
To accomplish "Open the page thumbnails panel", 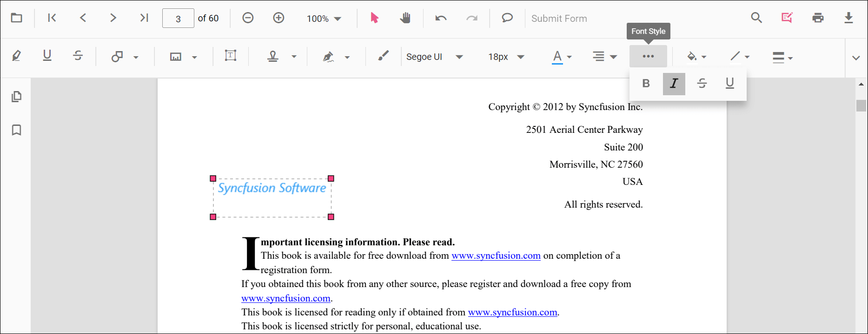I will 17,97.
